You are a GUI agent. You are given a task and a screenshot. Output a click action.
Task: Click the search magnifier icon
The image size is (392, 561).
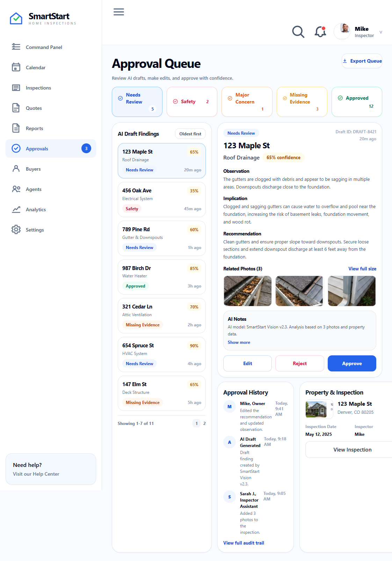[x=298, y=32]
